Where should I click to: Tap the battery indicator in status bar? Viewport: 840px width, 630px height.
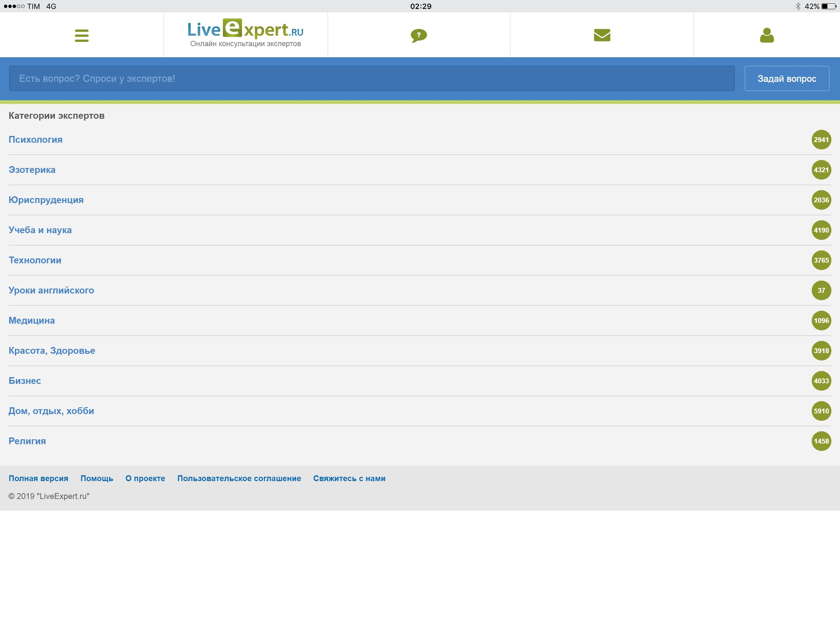click(x=829, y=6)
